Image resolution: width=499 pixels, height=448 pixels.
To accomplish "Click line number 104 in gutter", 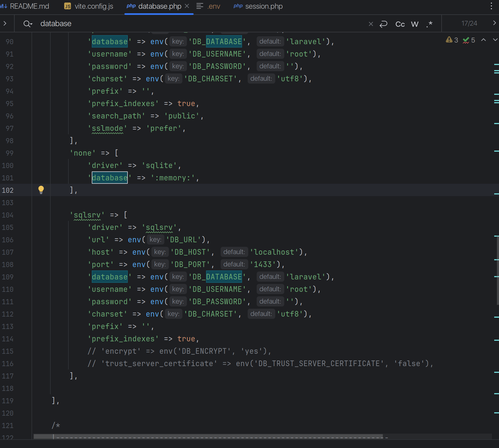I will pyautogui.click(x=8, y=215).
